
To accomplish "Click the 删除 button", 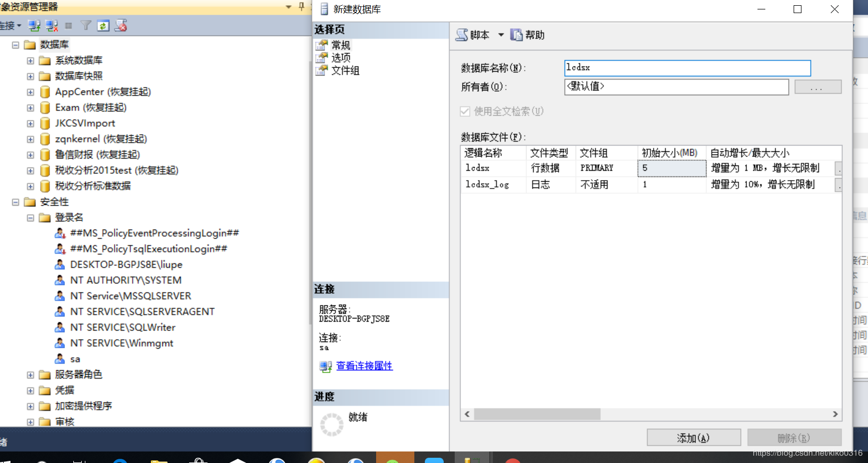I will 794,438.
